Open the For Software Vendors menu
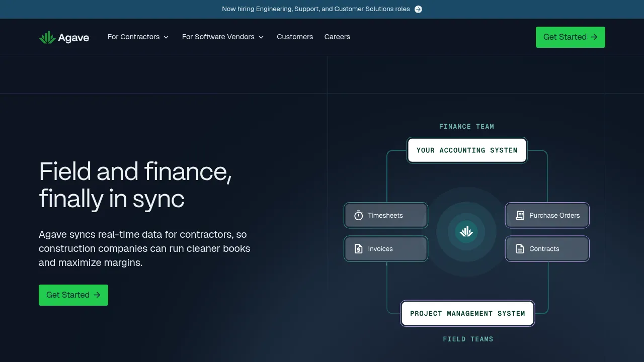644x362 pixels. 223,37
